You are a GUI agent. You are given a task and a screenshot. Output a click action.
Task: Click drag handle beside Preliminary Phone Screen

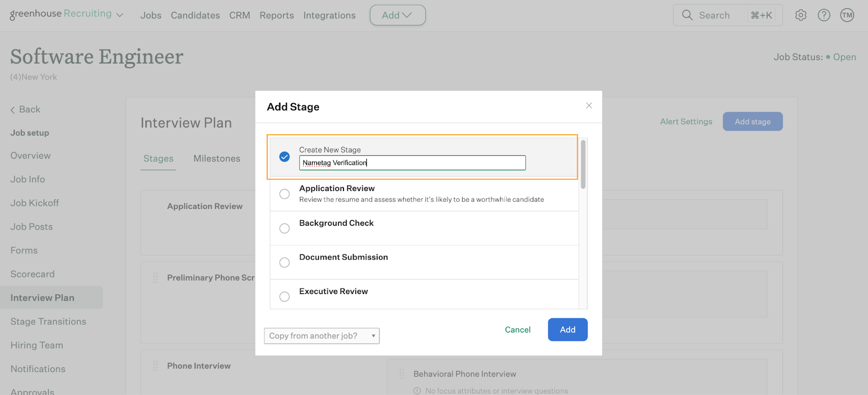pyautogui.click(x=156, y=278)
